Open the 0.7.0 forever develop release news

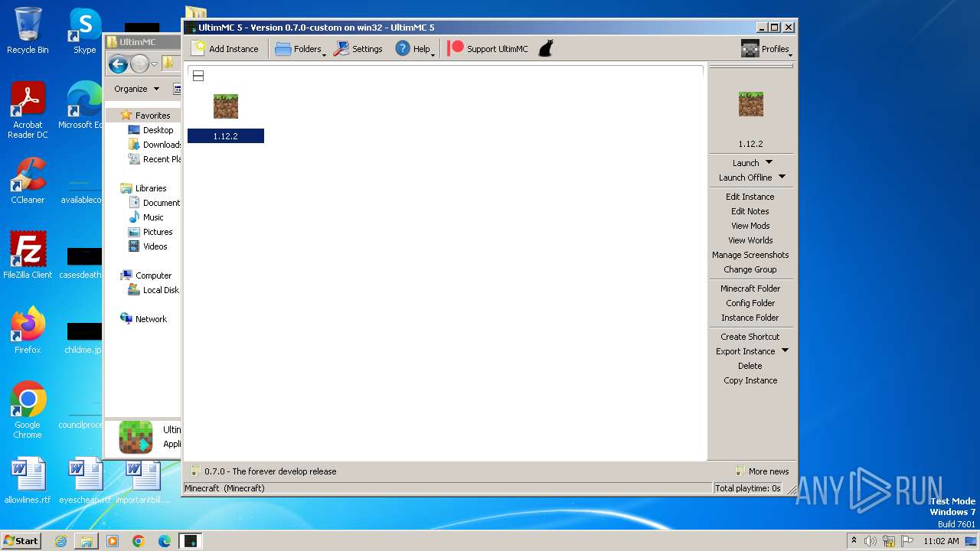(x=263, y=471)
